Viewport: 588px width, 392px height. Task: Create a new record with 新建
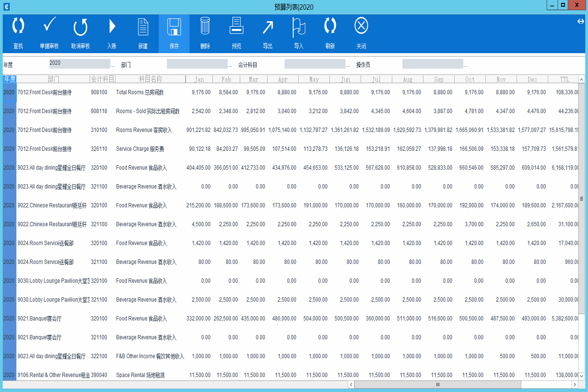(143, 28)
